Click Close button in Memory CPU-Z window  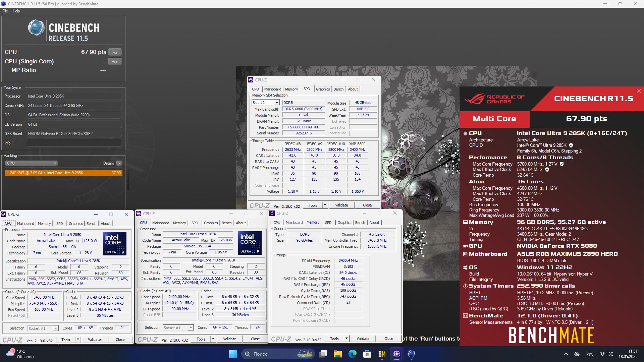tap(389, 339)
